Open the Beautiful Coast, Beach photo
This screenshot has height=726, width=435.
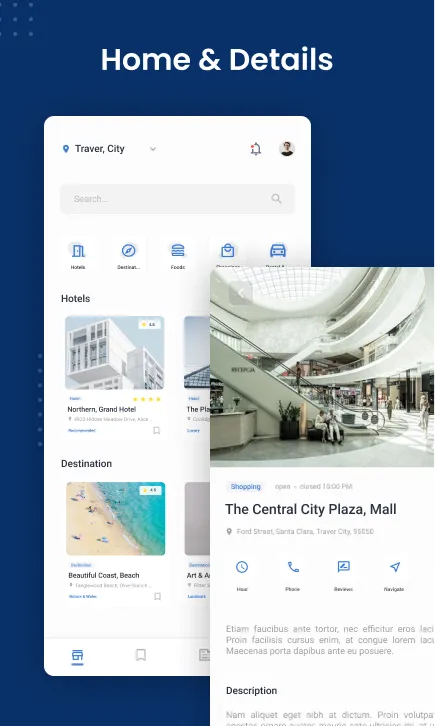coord(116,519)
